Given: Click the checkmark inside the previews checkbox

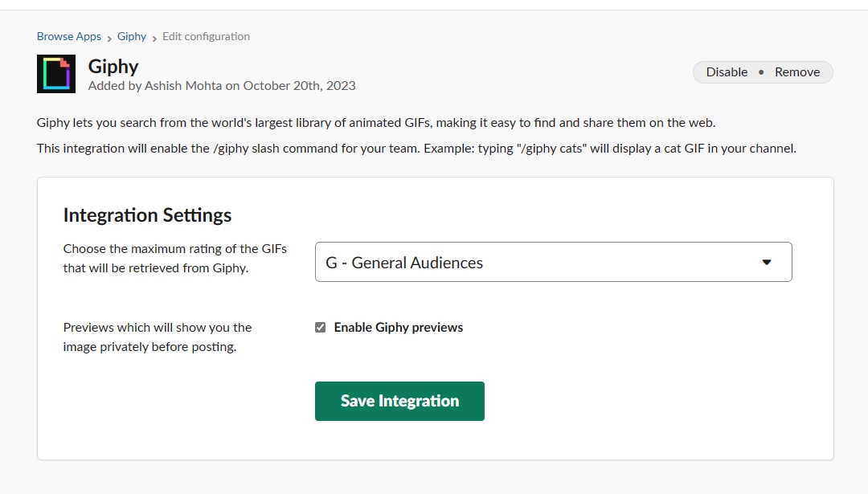Looking at the screenshot, I should [x=320, y=327].
